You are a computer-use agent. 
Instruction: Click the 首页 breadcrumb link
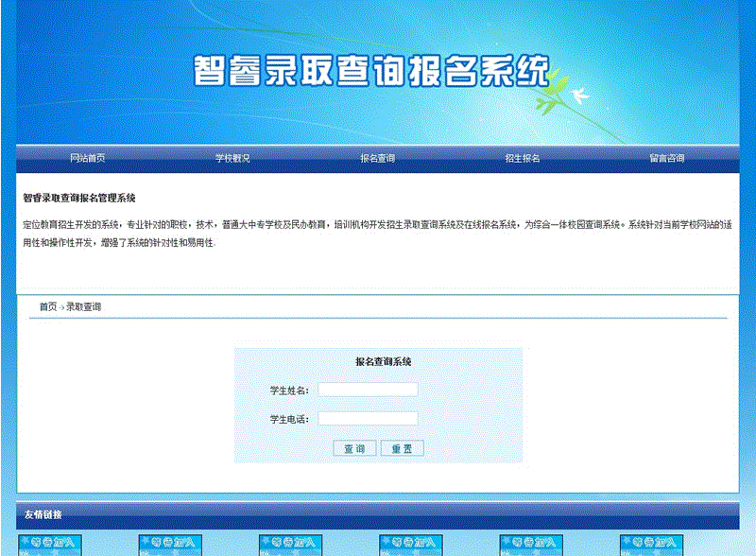point(47,307)
